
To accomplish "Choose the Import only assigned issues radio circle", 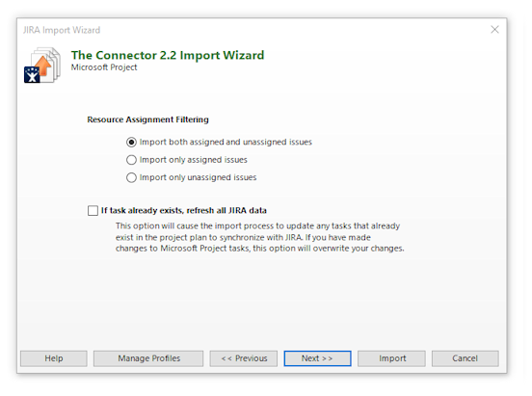I will (x=131, y=160).
